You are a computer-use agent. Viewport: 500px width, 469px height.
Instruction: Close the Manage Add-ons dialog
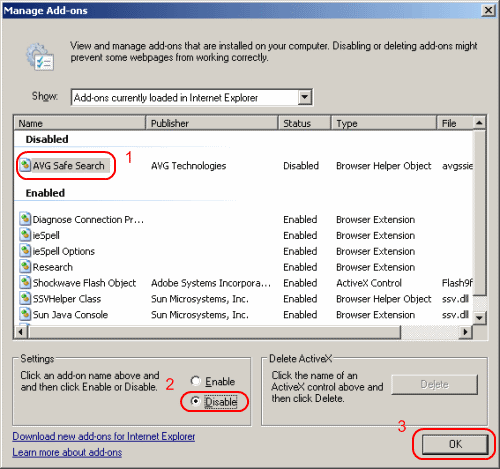click(488, 10)
